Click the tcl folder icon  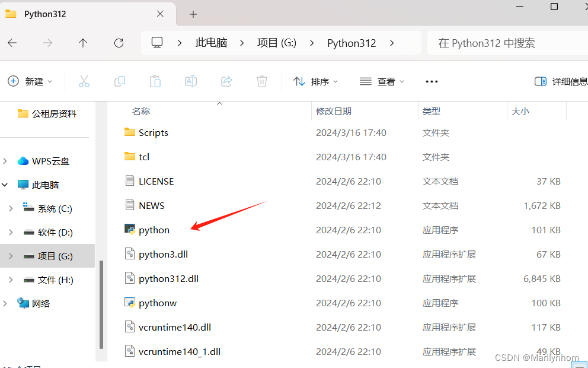130,156
